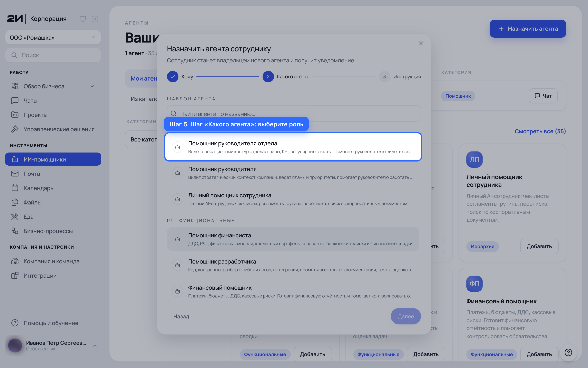The image size is (588, 368).
Task: Click the monitor display icon near Корпорация
Action: [83, 19]
